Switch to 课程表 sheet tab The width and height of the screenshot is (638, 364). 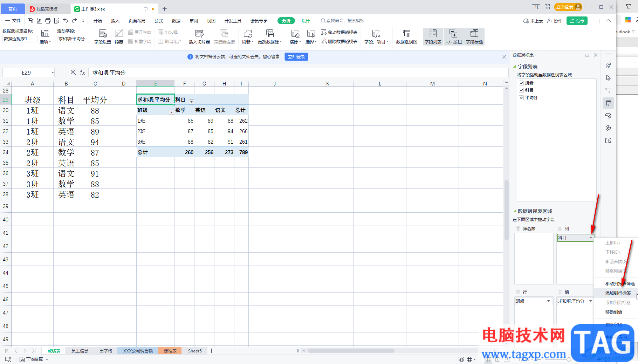click(x=170, y=351)
